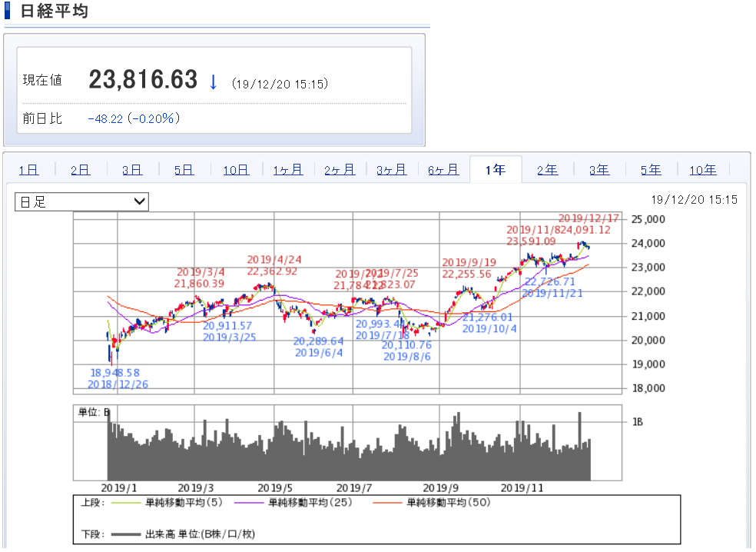Screen dimensions: 756x552
Task: Click the 2019/10/4 date label
Action: (489, 328)
